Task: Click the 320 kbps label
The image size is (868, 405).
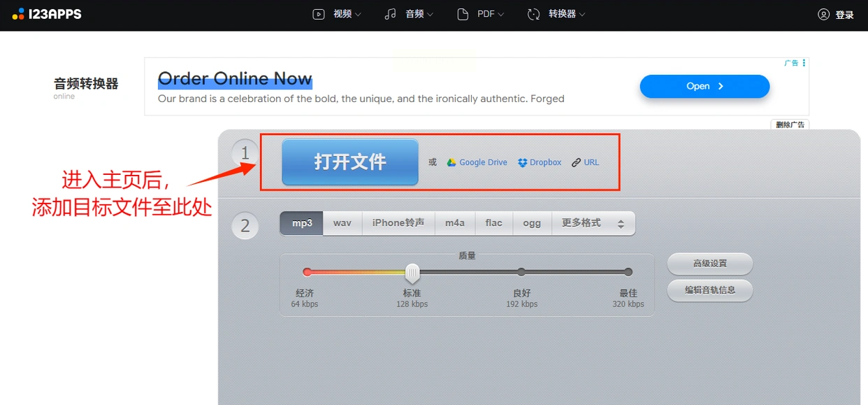Action: pos(628,304)
